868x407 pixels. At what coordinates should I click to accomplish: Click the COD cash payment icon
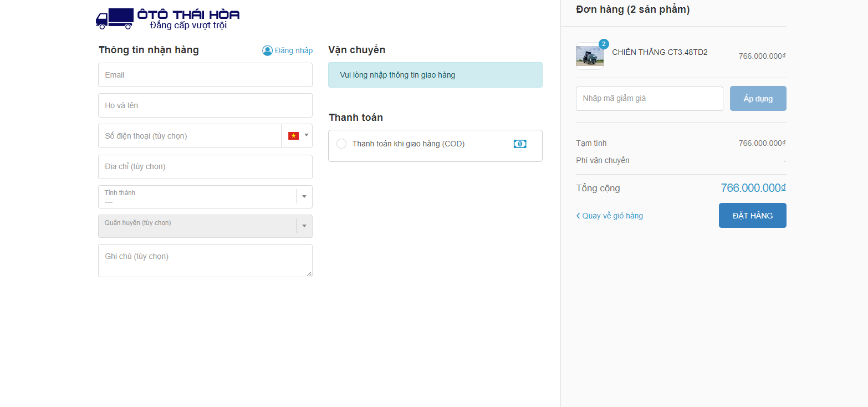click(x=520, y=144)
